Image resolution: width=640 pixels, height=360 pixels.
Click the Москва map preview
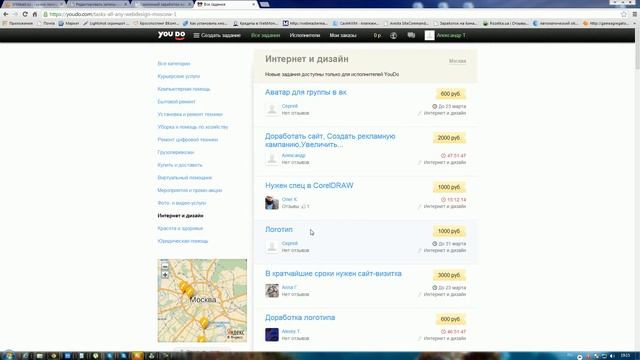[x=202, y=300]
